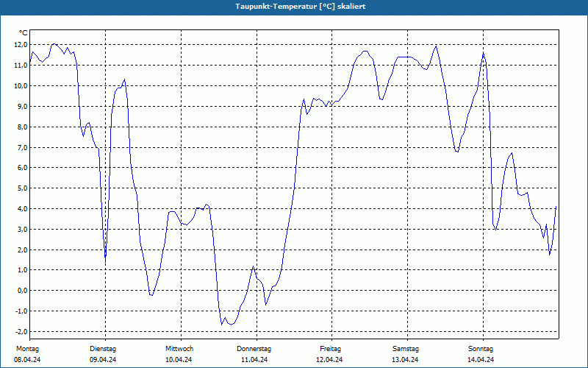Image resolution: width=588 pixels, height=368 pixels.
Task: Click the Mittwoch day label
Action: 179,349
